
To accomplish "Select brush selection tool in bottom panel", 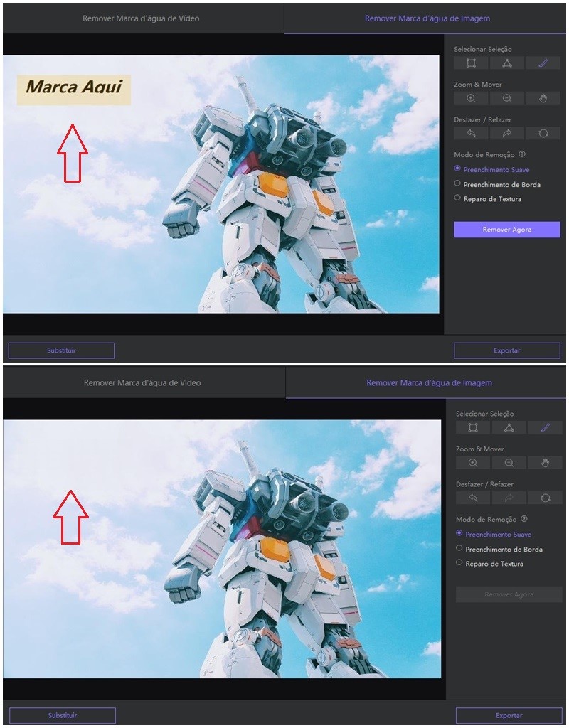I will (546, 427).
